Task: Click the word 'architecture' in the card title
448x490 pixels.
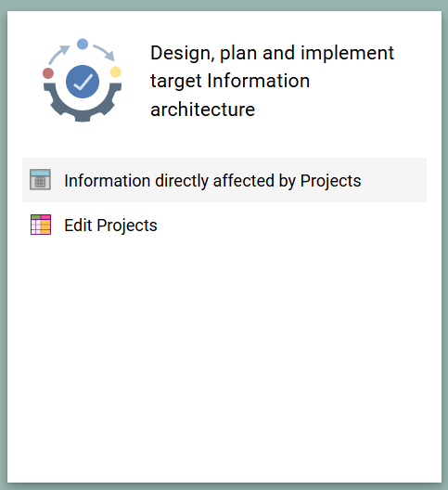Action: point(203,110)
